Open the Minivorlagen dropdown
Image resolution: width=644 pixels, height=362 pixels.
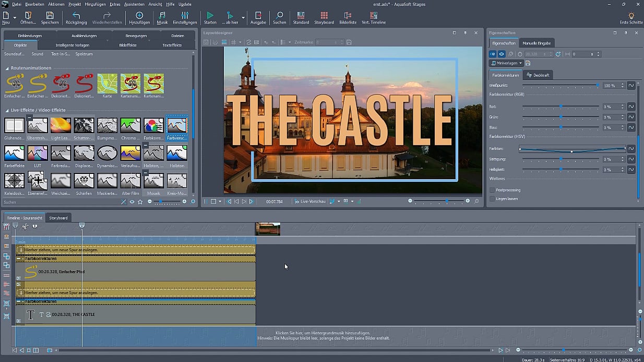[x=506, y=63]
